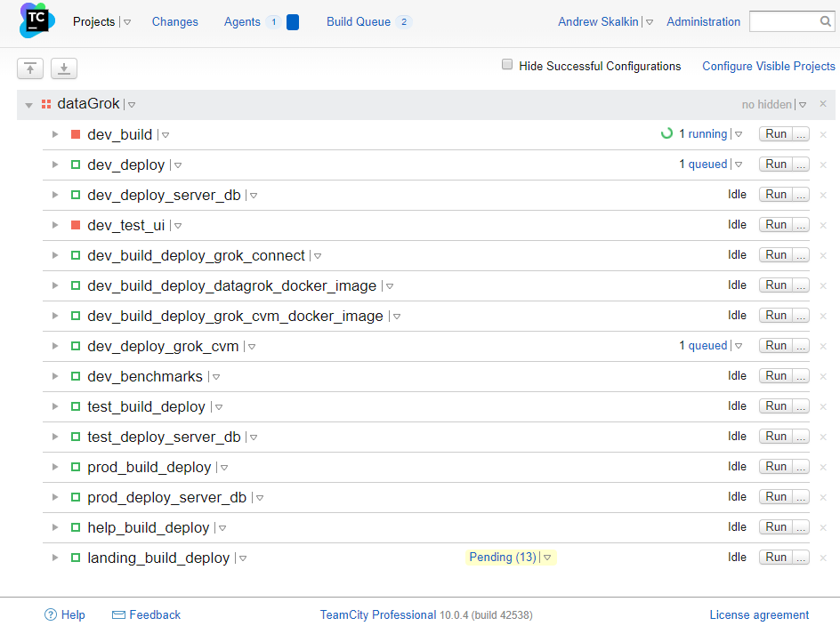The width and height of the screenshot is (840, 626).
Task: Click the TeamCity logo icon
Action: pyautogui.click(x=36, y=21)
